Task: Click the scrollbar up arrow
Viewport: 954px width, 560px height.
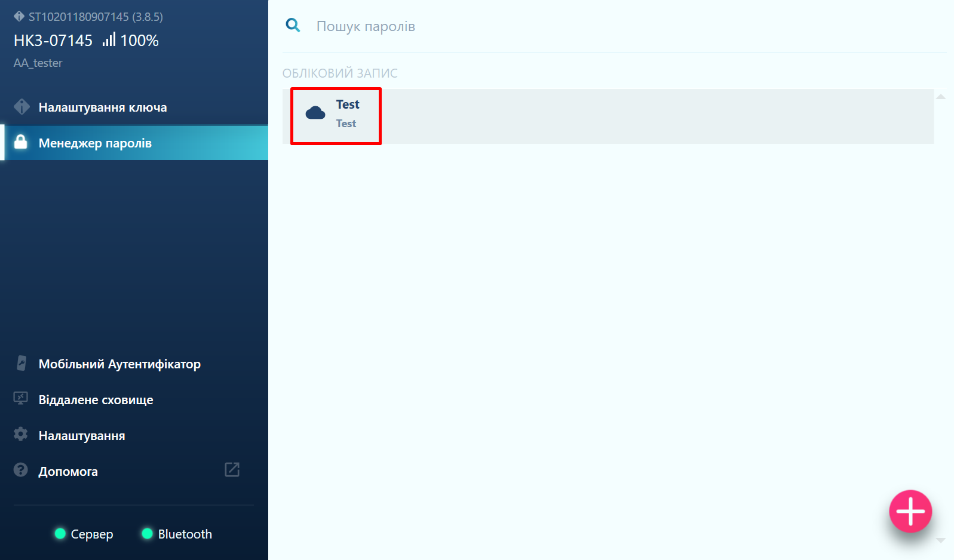Action: (x=940, y=97)
